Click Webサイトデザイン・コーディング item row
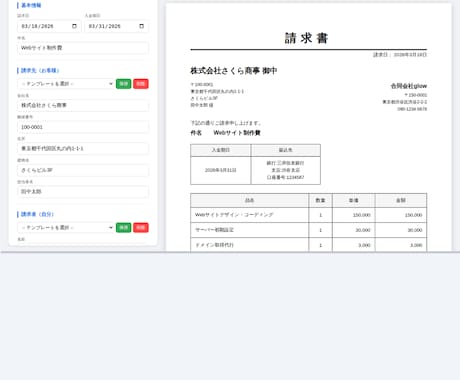The height and width of the screenshot is (380, 460). coord(308,215)
